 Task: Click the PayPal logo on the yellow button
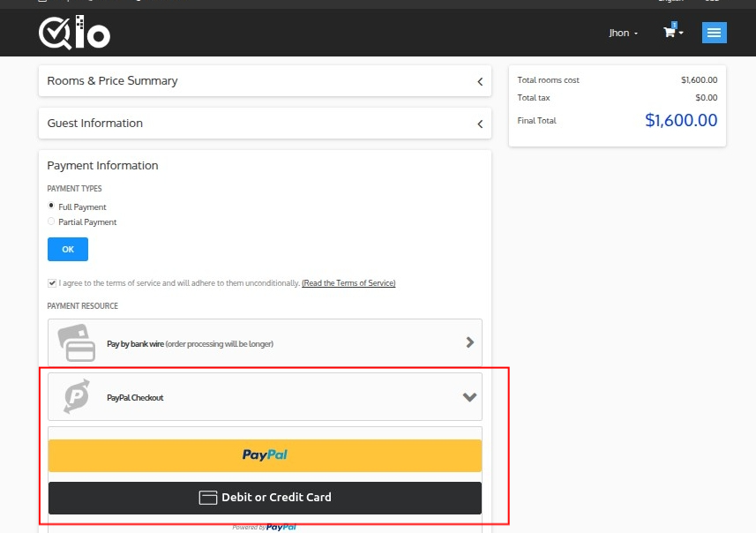coord(265,455)
